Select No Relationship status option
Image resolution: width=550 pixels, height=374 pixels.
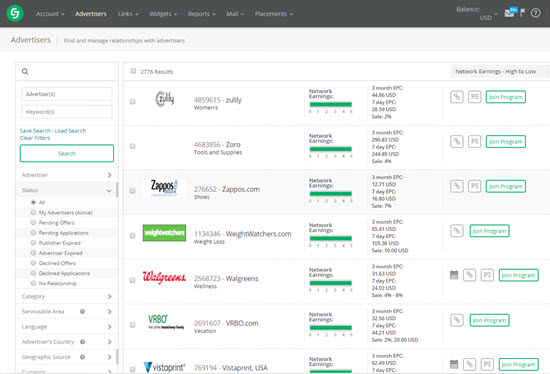33,283
